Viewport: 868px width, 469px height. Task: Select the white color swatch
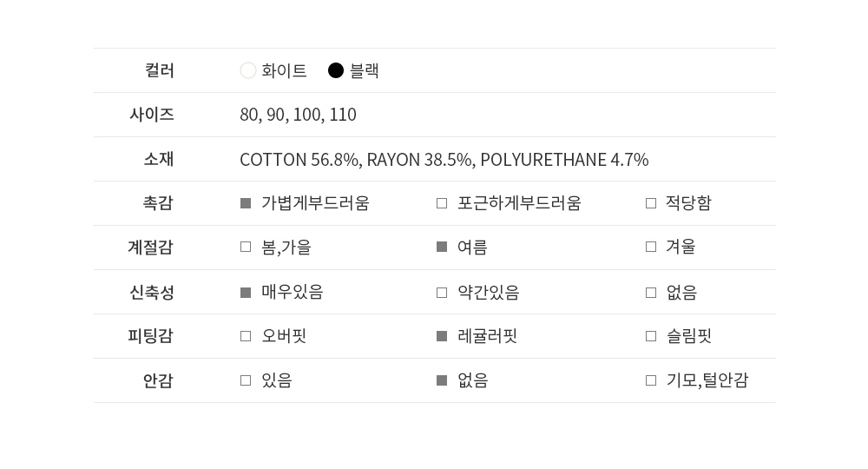pyautogui.click(x=248, y=70)
